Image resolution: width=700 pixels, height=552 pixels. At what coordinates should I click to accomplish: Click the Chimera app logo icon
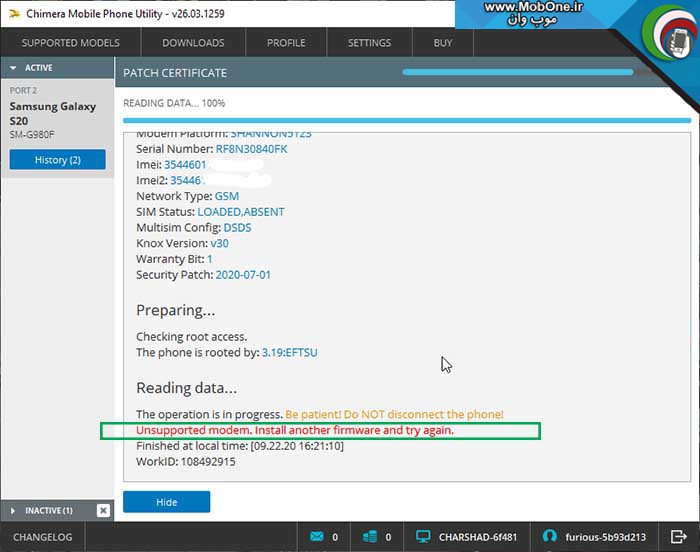click(15, 14)
